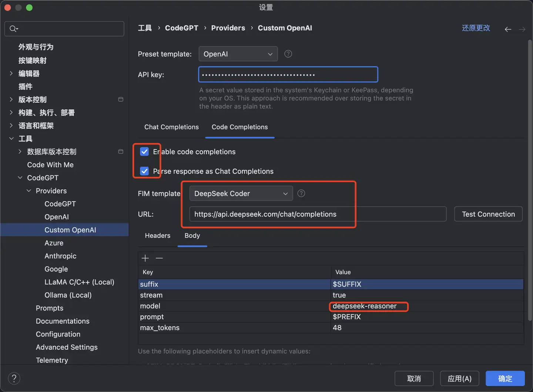
Task: Click Providers in the breadcrumb
Action: (x=228, y=28)
